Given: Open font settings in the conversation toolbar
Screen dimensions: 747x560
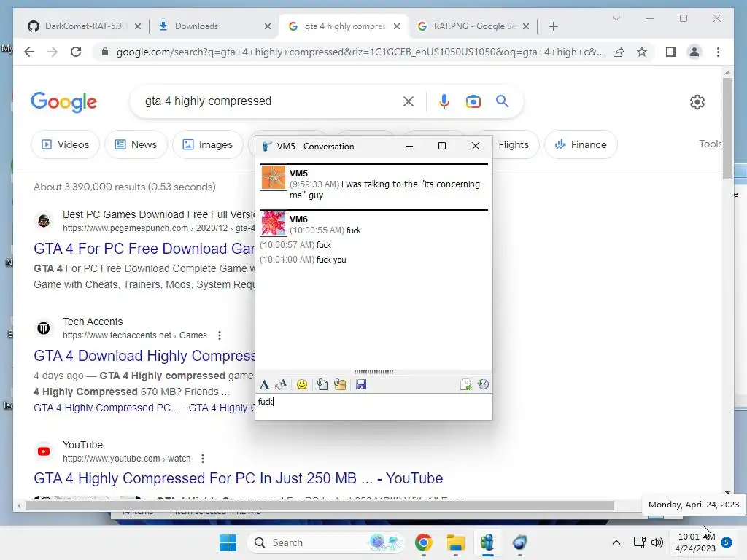Looking at the screenshot, I should pos(264,385).
